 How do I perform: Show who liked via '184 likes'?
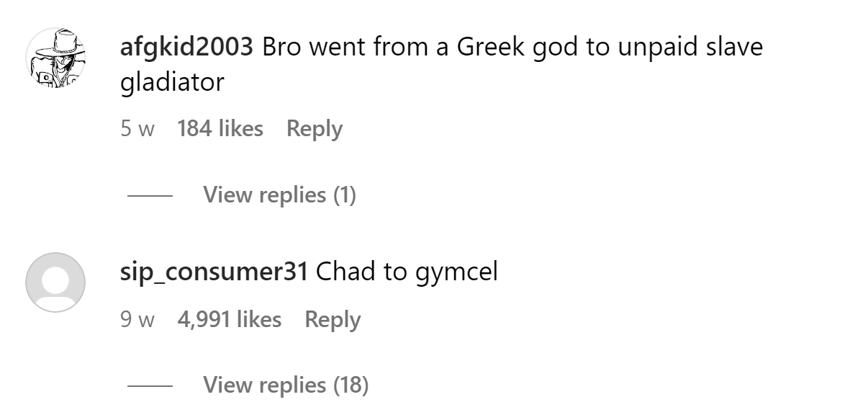(220, 129)
